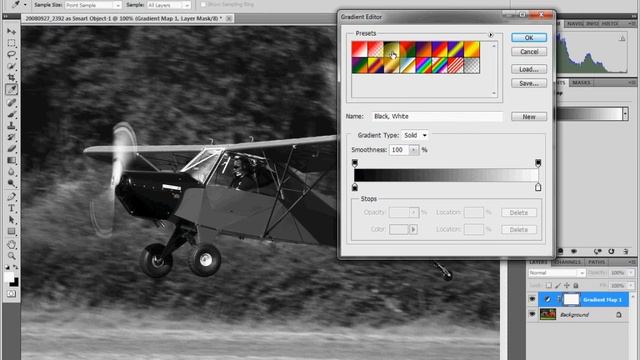Image resolution: width=640 pixels, height=360 pixels.
Task: Toggle adjustment visibility eye in Adjustments panel
Action: pyautogui.click(x=574, y=251)
